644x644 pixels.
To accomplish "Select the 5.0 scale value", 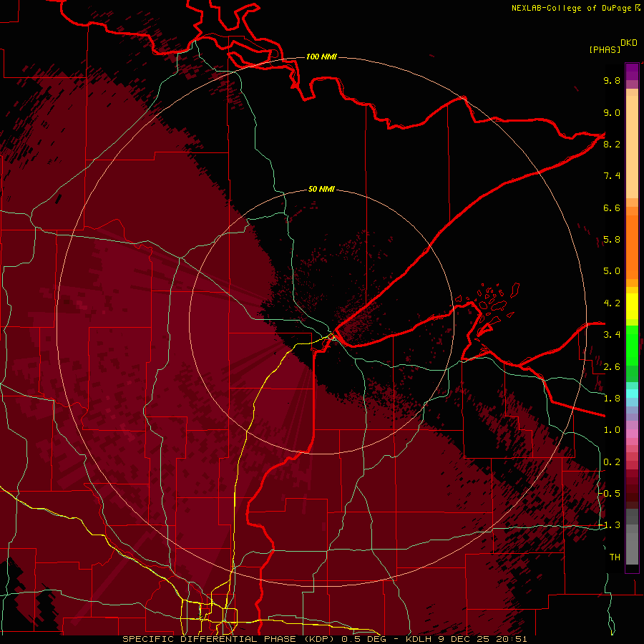I will click(612, 271).
